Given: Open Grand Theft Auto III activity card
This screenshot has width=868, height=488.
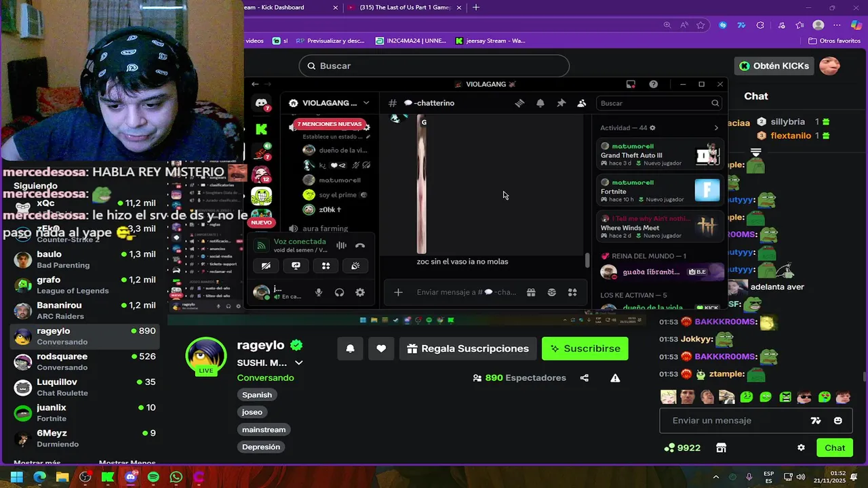Looking at the screenshot, I should coord(660,155).
